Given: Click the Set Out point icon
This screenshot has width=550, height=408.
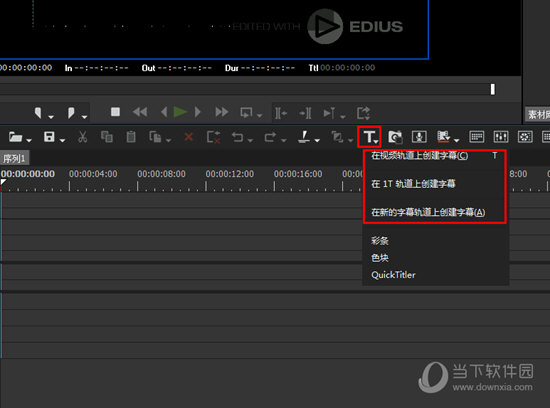Looking at the screenshot, I should click(71, 113).
